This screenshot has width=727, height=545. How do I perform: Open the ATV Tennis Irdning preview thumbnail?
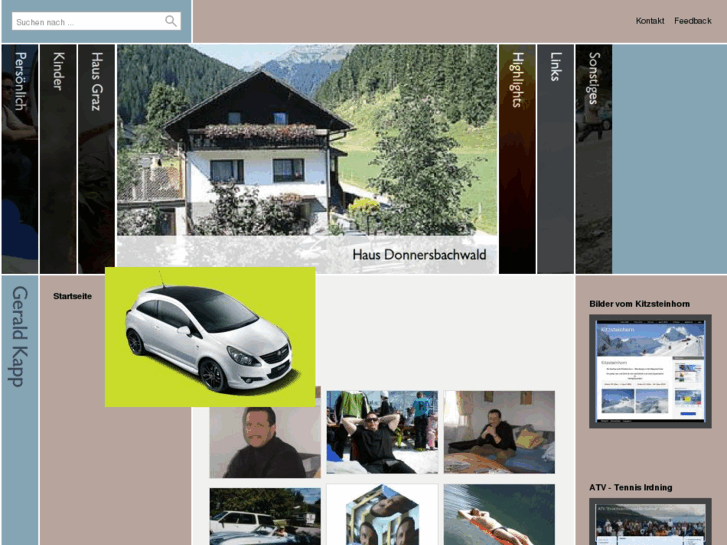[x=650, y=522]
